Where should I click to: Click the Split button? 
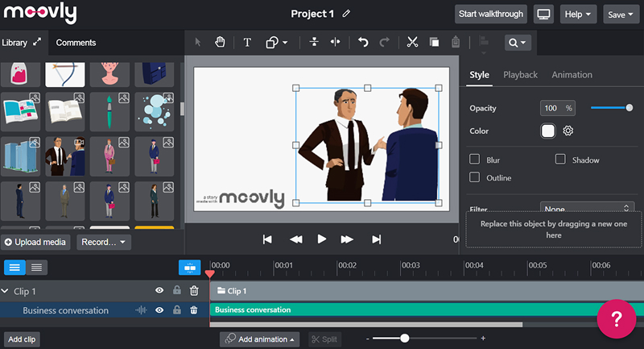pos(324,339)
